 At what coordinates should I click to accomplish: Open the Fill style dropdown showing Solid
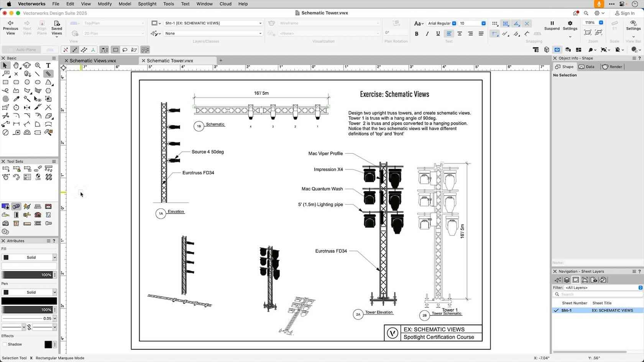pyautogui.click(x=30, y=257)
